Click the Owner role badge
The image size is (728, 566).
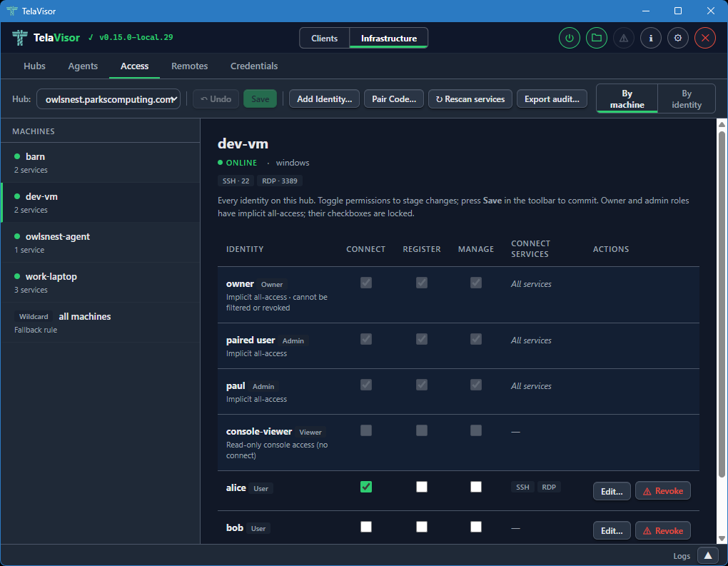(272, 284)
